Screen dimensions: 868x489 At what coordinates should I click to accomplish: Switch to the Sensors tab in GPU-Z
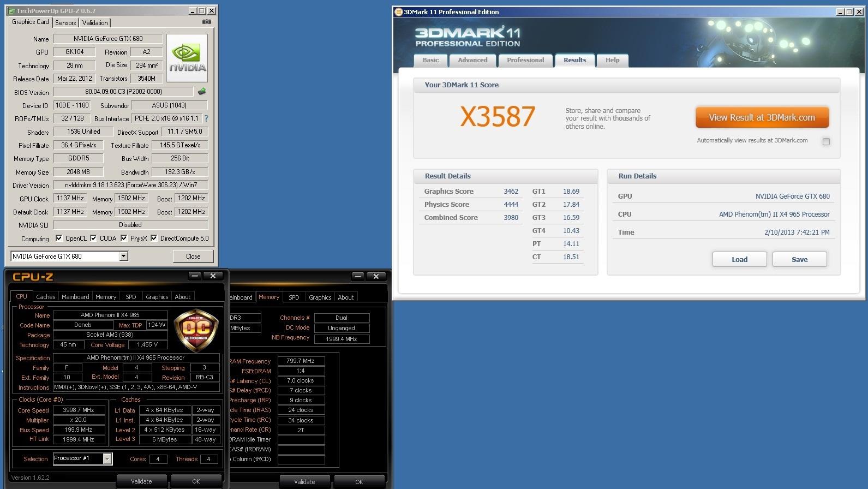pyautogui.click(x=65, y=22)
